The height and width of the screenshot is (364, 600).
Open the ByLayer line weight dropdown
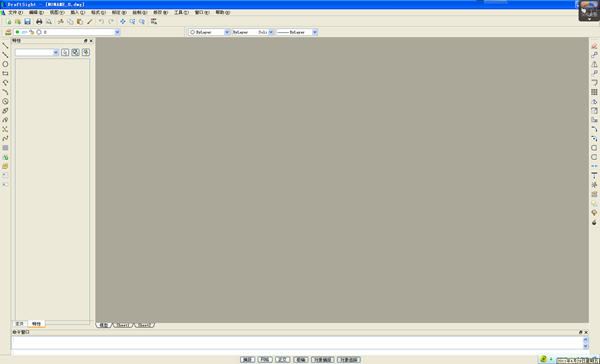coord(297,33)
